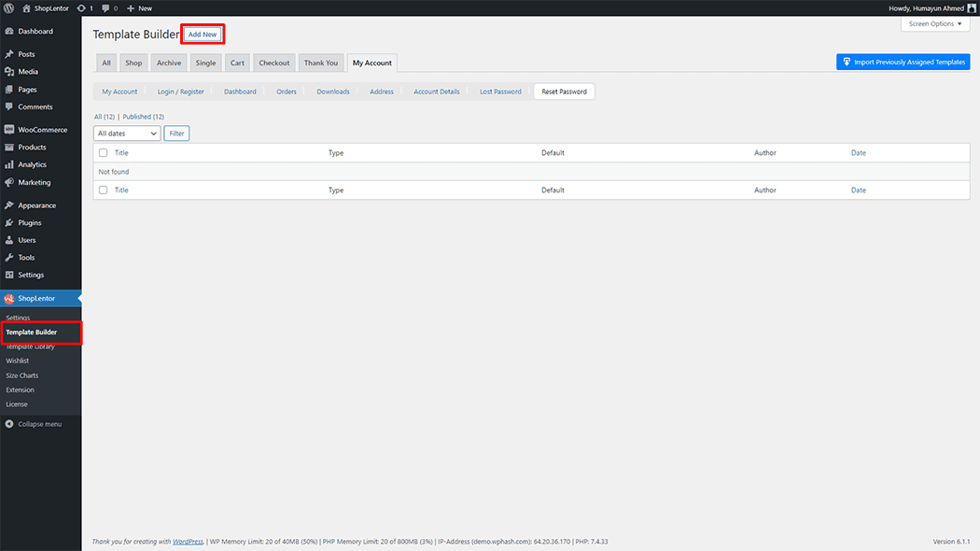Open the Dashboard sub-tab
Viewport: 980px width, 551px height.
tap(240, 92)
